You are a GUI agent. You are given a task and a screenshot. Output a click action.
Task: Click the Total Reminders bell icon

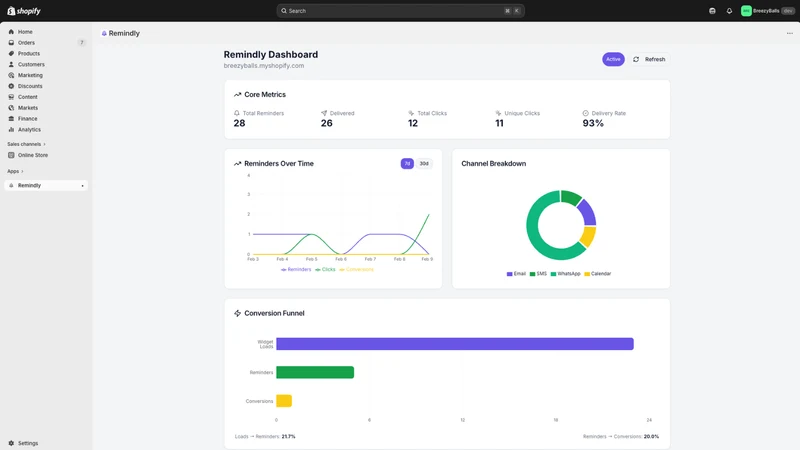(x=237, y=113)
